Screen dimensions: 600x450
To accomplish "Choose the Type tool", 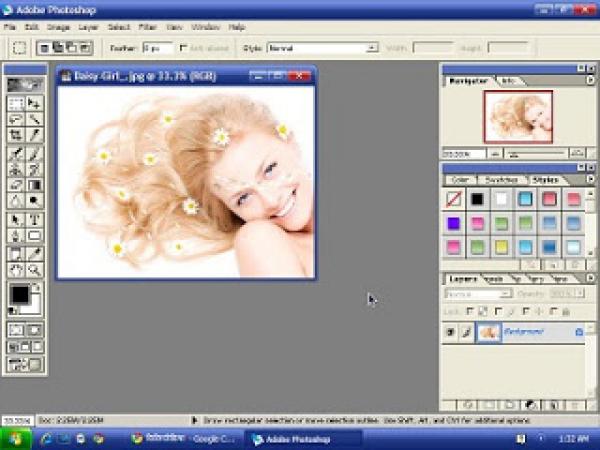I will click(x=34, y=220).
